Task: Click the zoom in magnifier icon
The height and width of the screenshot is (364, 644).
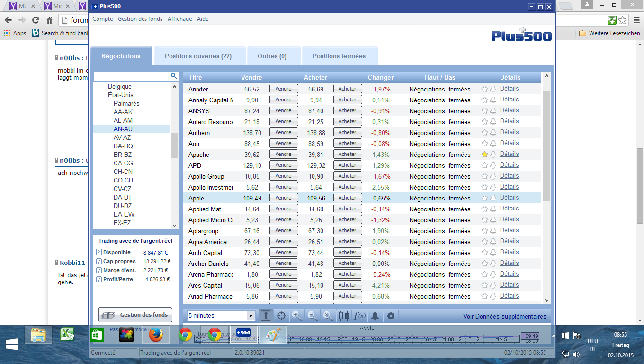Action: pyautogui.click(x=297, y=316)
